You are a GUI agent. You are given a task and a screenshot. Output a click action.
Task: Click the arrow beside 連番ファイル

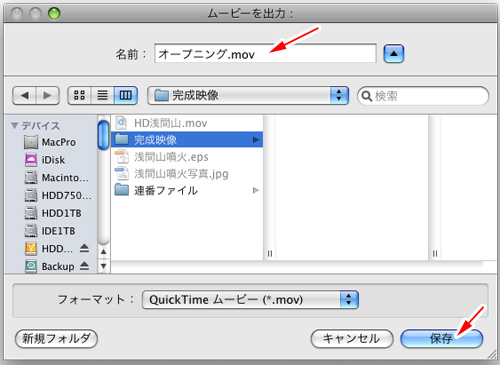[x=256, y=191]
